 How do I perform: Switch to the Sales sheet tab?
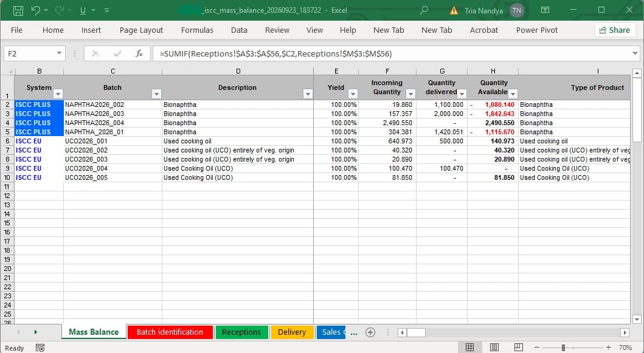(x=331, y=332)
